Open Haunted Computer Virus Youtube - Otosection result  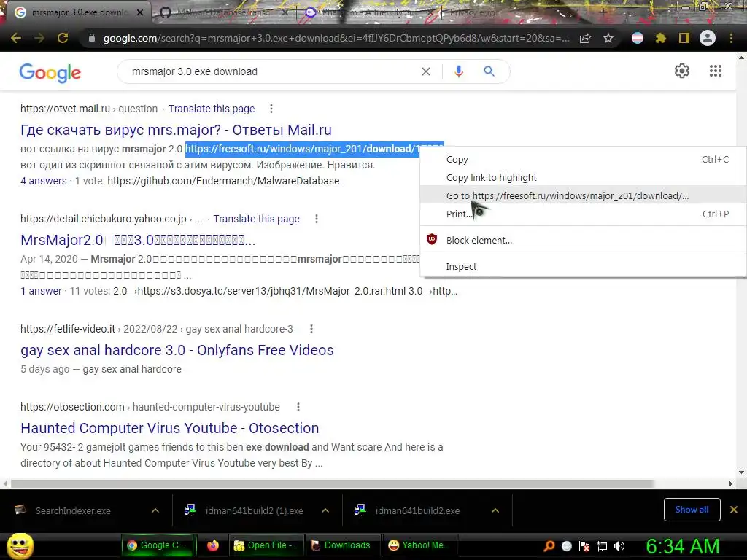click(169, 427)
